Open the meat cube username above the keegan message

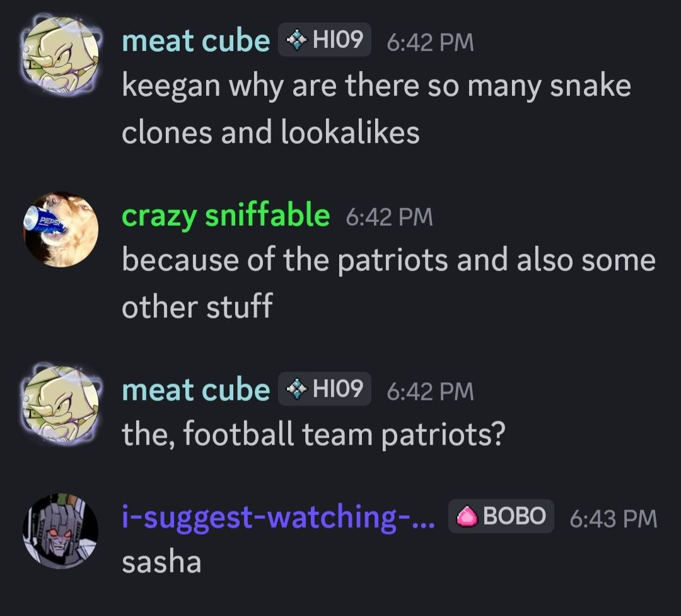click(x=195, y=41)
